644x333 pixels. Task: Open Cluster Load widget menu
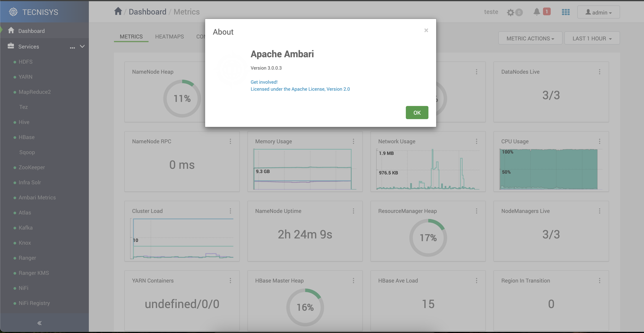click(230, 211)
